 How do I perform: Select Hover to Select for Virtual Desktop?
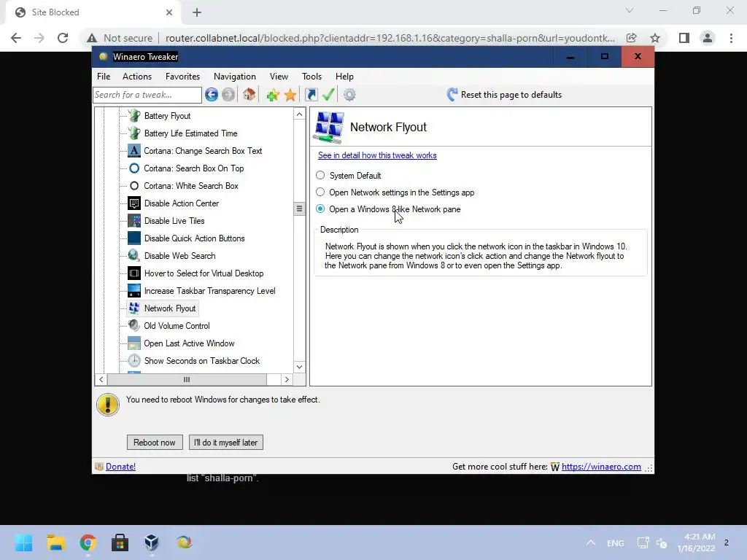pos(204,273)
